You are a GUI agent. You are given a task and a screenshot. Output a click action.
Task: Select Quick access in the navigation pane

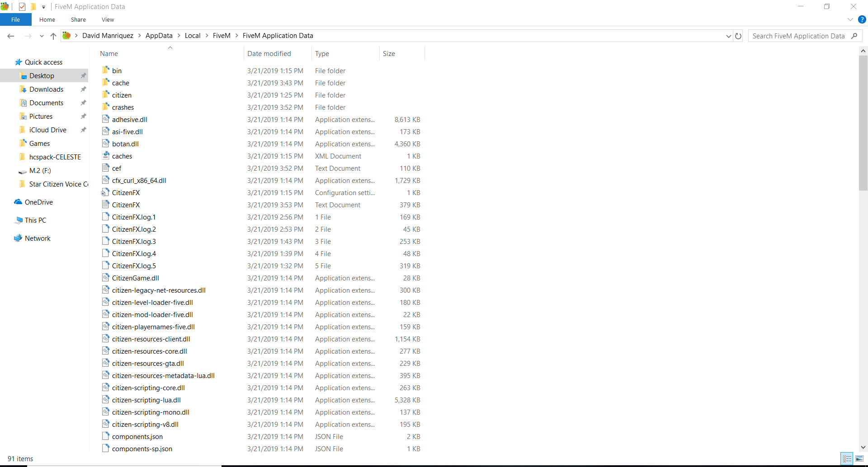pyautogui.click(x=43, y=62)
